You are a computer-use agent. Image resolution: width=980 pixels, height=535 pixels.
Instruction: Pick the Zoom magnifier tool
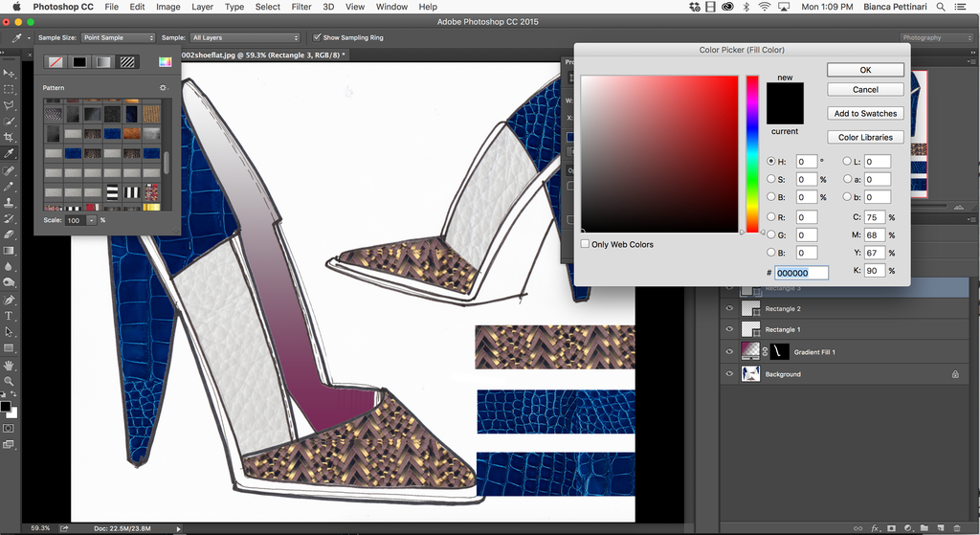click(9, 381)
